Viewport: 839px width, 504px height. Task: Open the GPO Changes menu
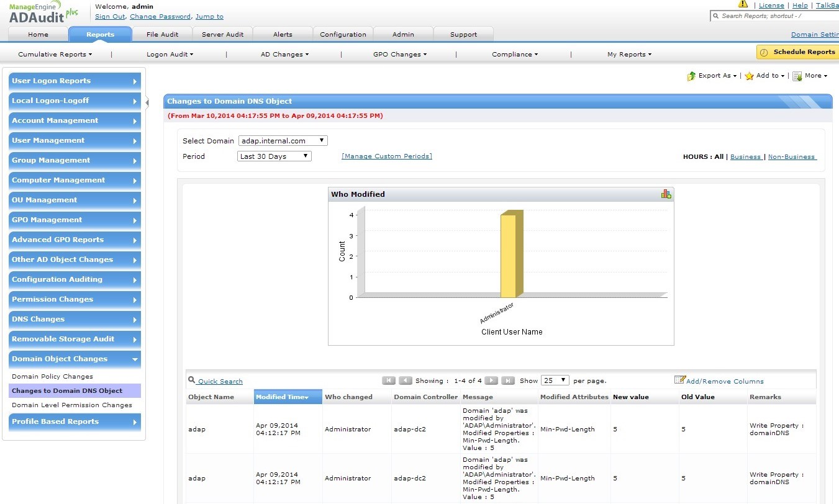pos(399,55)
